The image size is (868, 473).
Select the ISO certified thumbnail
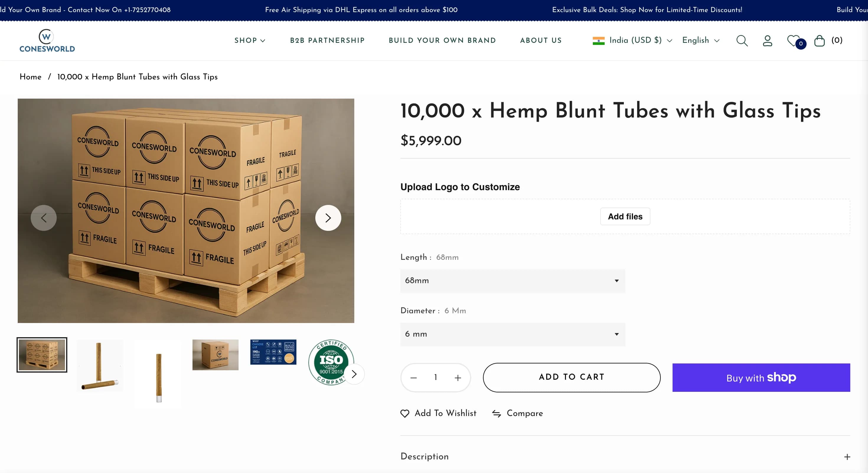[330, 361]
